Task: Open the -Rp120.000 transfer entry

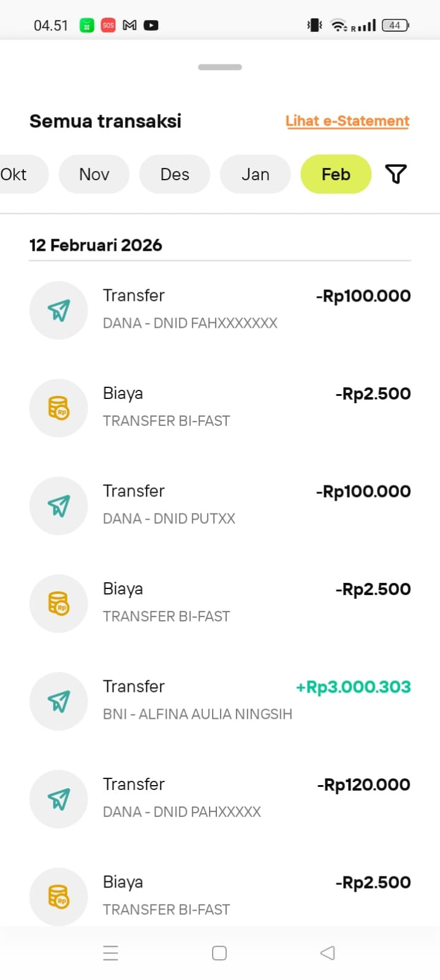Action: click(220, 799)
